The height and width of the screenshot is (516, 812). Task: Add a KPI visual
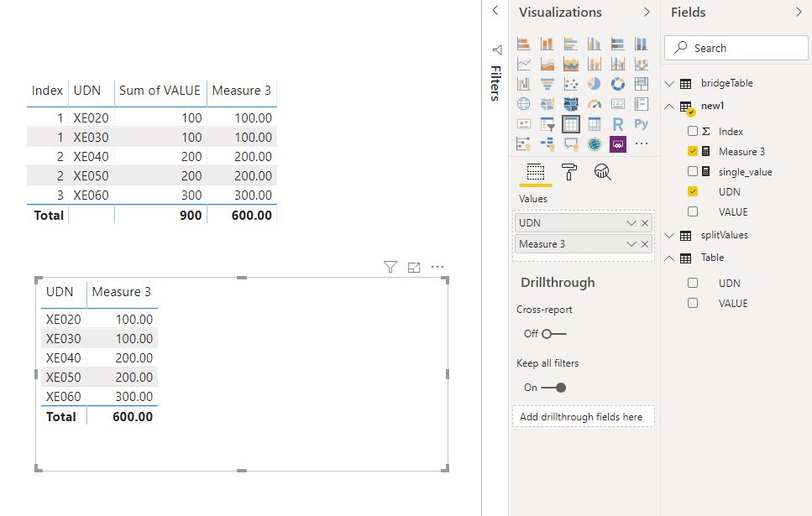pos(523,124)
